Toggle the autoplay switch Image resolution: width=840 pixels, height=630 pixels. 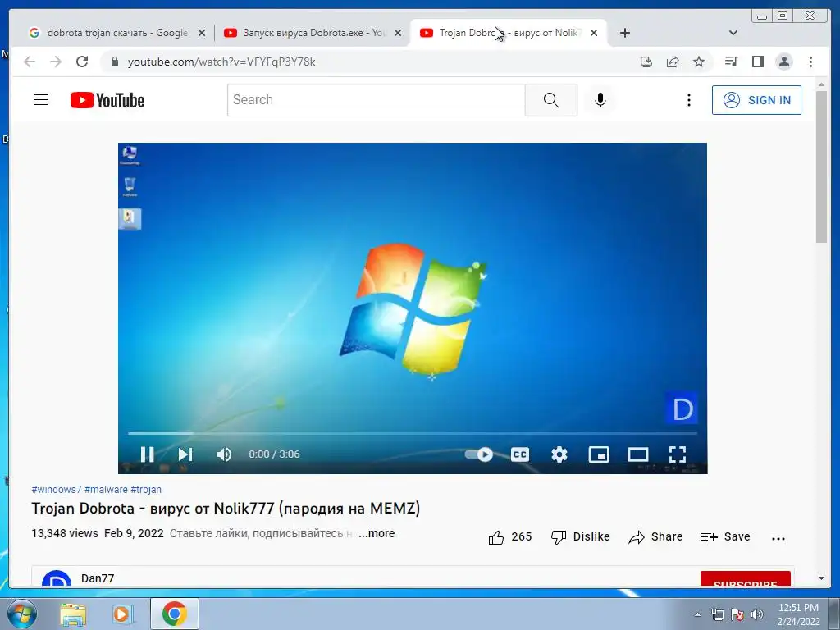479,454
